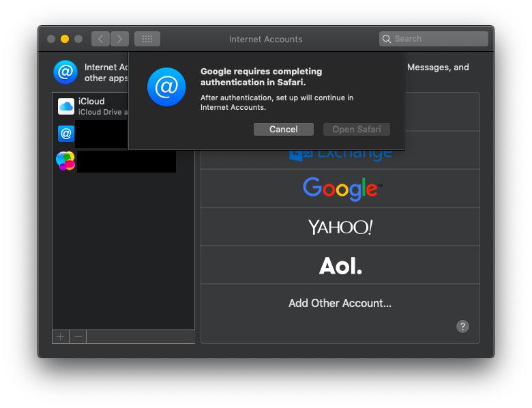This screenshot has width=532, height=408.
Task: Click the Search field in the title bar
Action: (434, 39)
